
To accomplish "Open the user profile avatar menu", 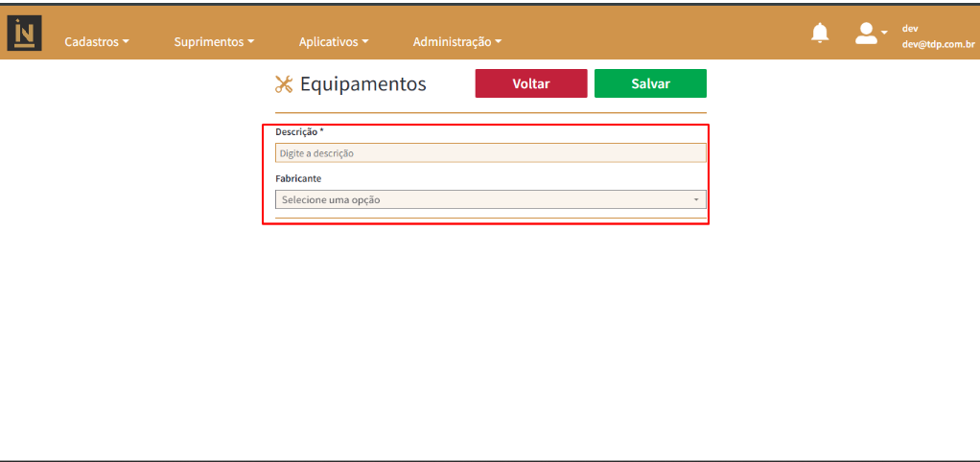I will (x=871, y=34).
